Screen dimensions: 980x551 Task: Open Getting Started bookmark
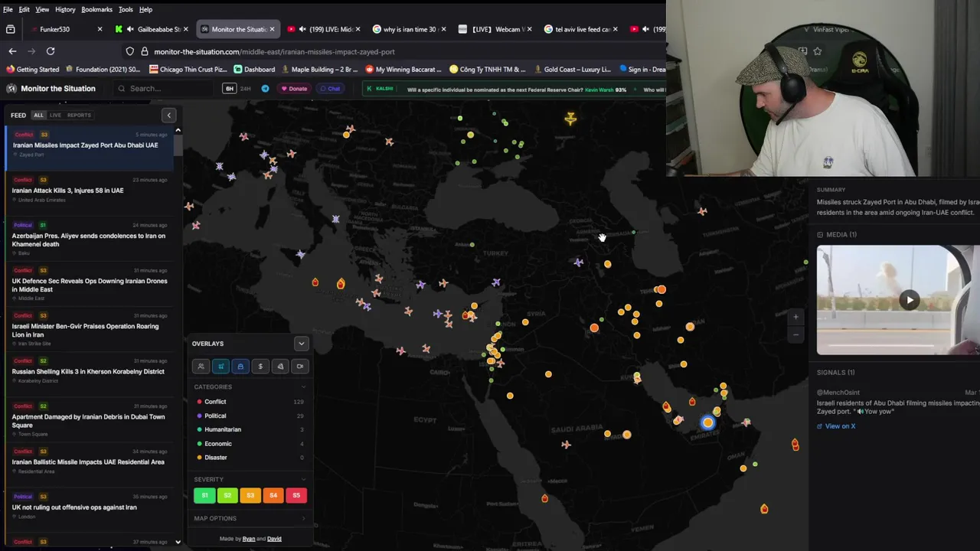pyautogui.click(x=32, y=70)
